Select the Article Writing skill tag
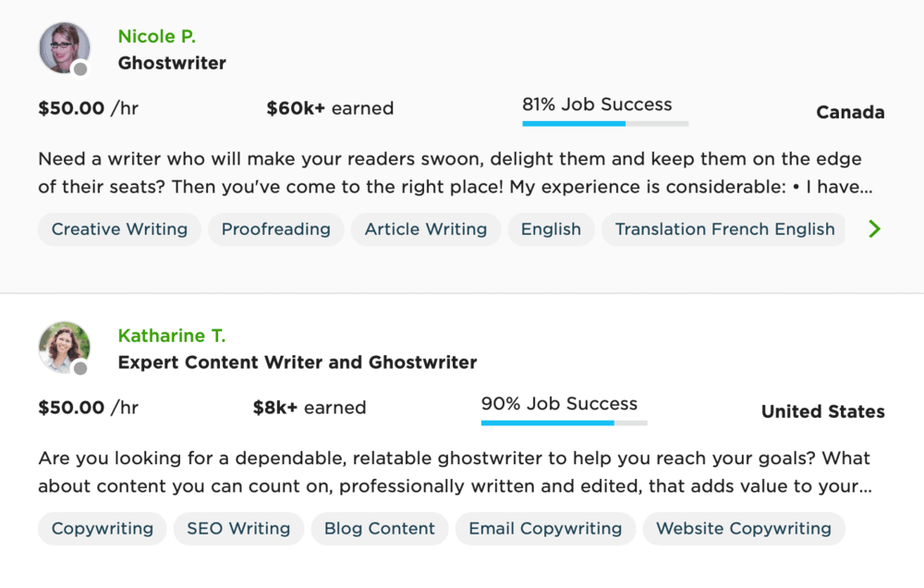The height and width of the screenshot is (588, 924). click(x=425, y=228)
